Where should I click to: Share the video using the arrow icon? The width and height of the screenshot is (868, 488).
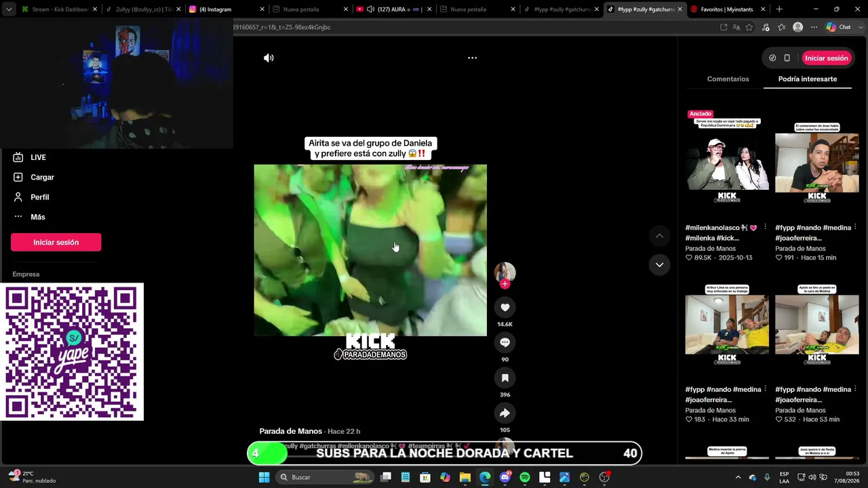point(505,413)
